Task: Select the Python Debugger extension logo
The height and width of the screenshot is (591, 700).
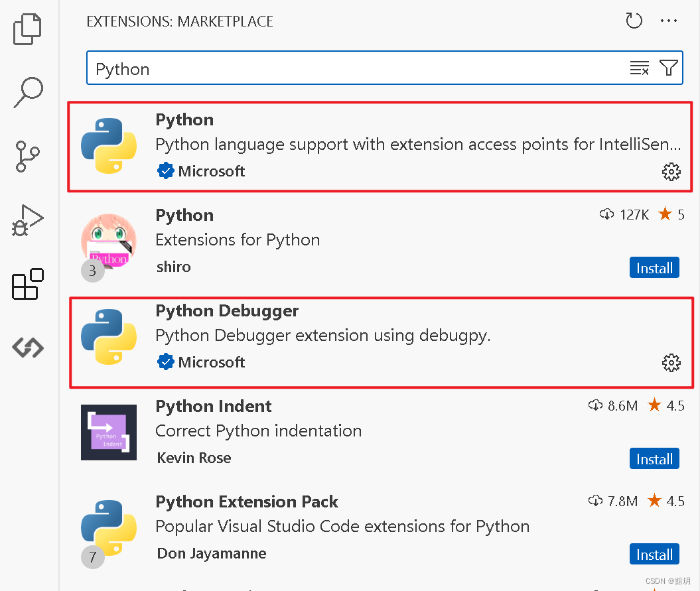Action: pos(108,336)
